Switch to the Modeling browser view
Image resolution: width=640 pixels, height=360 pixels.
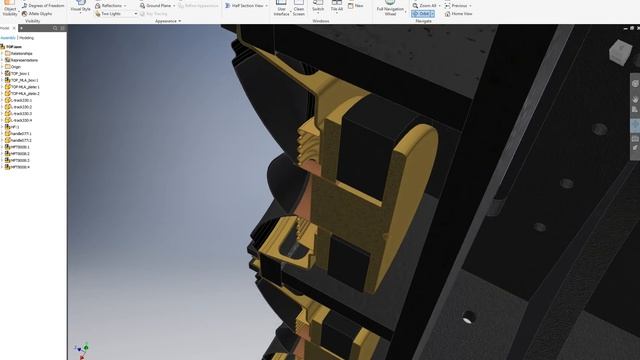coord(27,38)
